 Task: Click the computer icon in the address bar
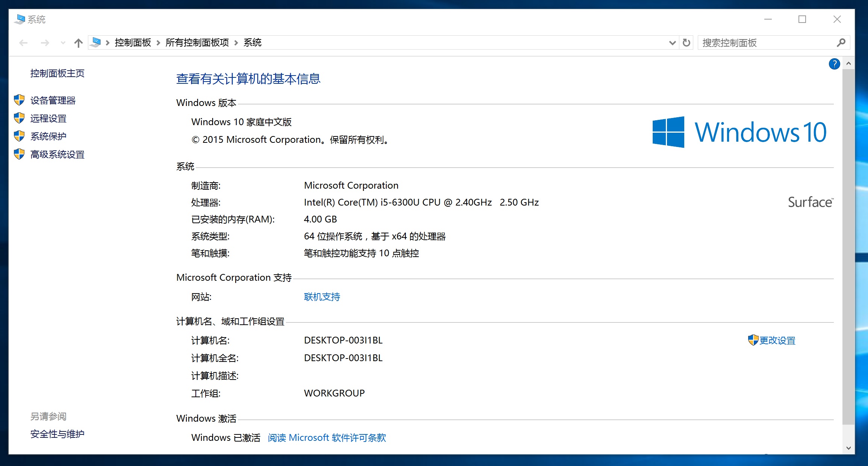pos(96,42)
